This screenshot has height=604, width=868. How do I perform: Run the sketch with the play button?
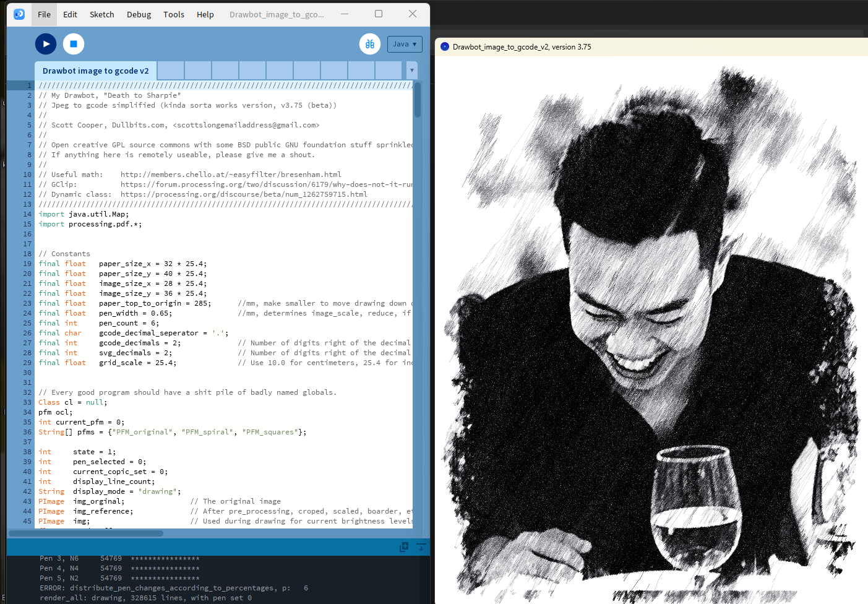[46, 44]
